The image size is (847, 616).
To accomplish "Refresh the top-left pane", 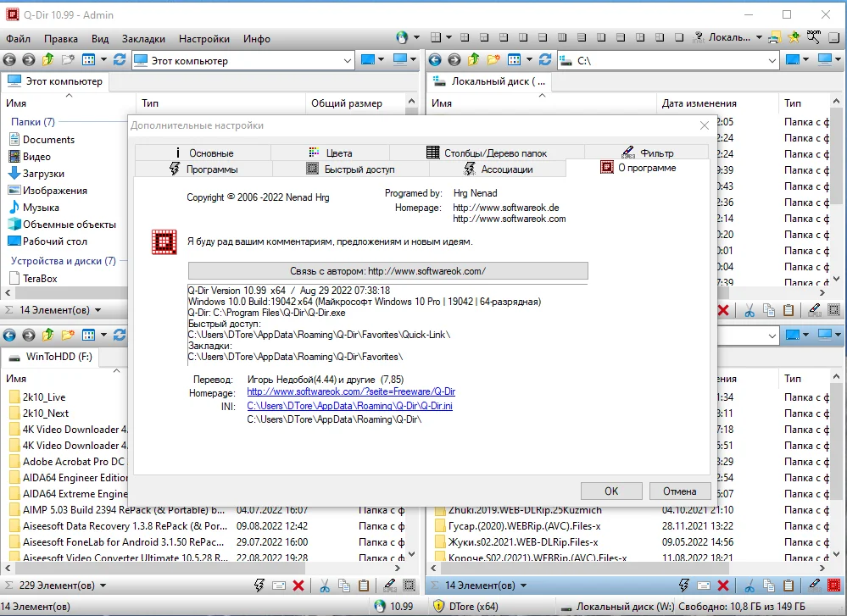I will click(x=120, y=60).
